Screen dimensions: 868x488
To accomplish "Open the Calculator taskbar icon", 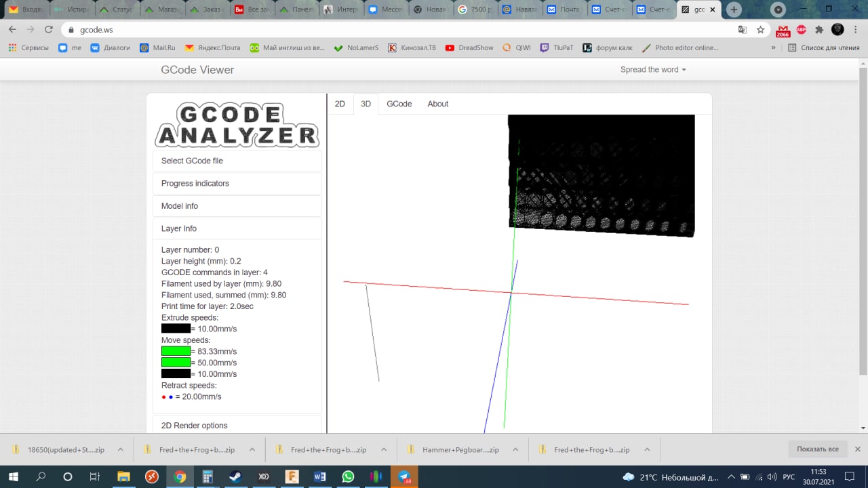I will tap(208, 476).
